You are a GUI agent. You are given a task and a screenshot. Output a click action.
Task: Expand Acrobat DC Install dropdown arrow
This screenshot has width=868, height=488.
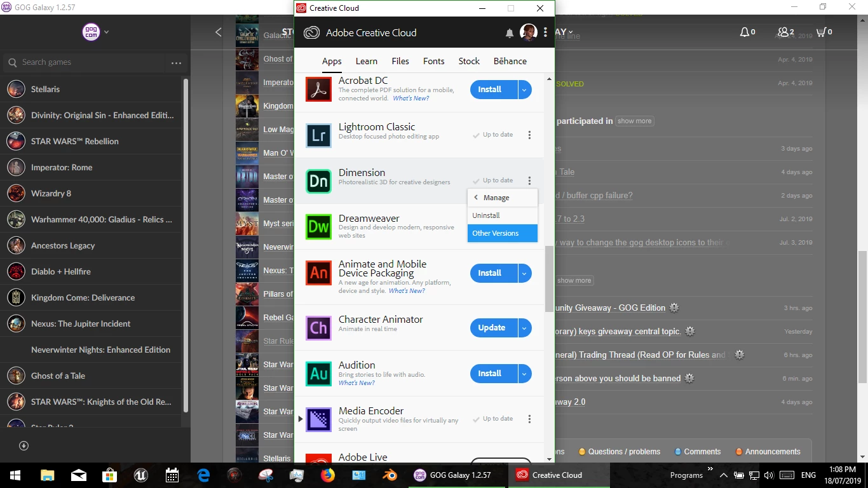tap(524, 90)
